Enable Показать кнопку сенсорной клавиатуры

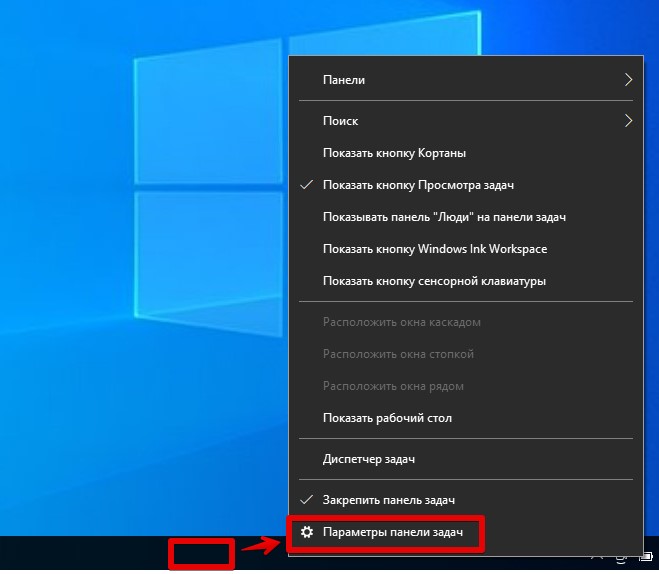click(466, 281)
